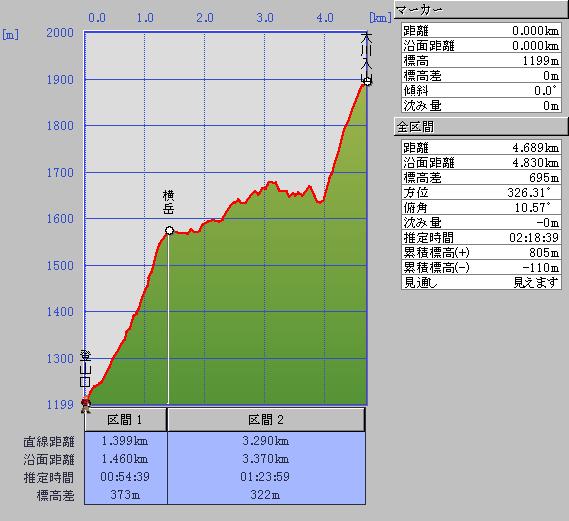Viewport: 569px width, 521px height.
Task: Select the 横岳 waypoint marker circle
Action: click(x=169, y=230)
